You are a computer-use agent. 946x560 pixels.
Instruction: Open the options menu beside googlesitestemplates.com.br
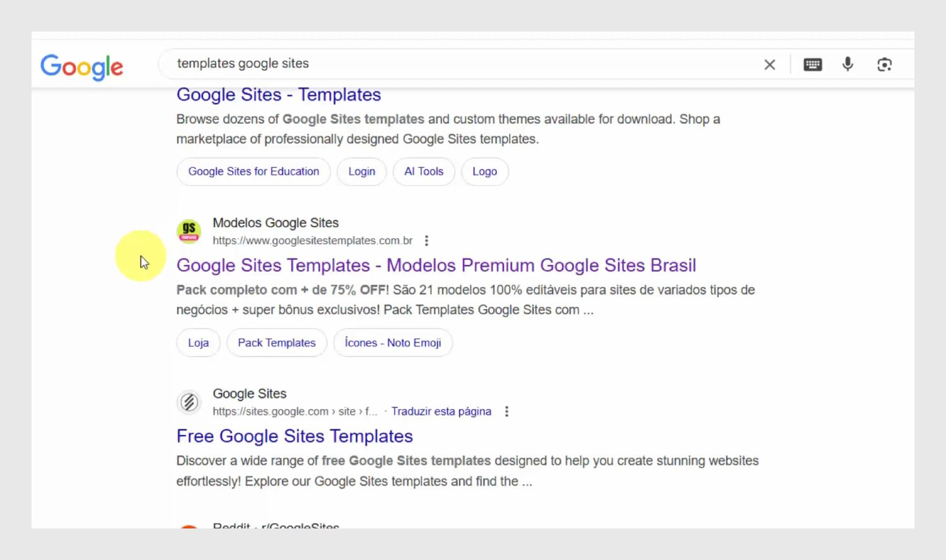pyautogui.click(x=427, y=240)
